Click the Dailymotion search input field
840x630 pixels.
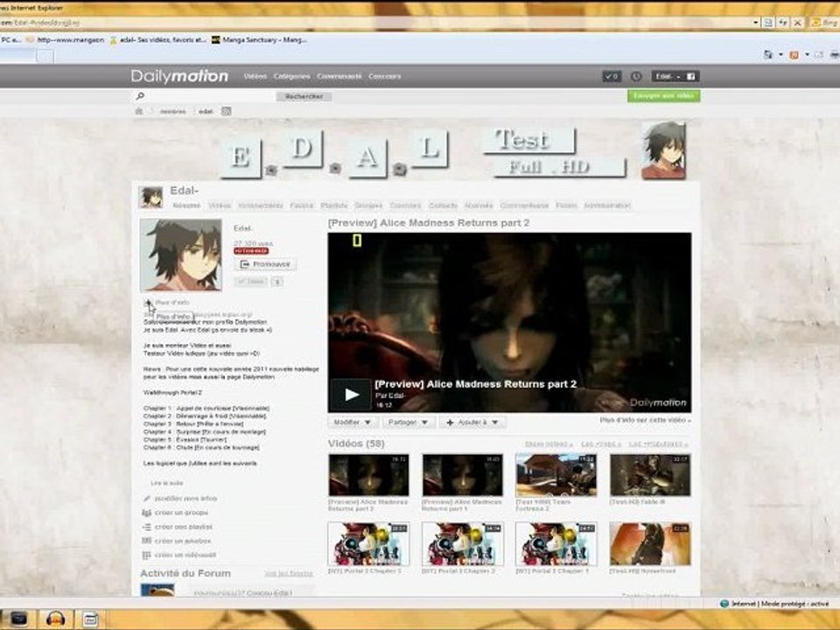click(x=211, y=96)
